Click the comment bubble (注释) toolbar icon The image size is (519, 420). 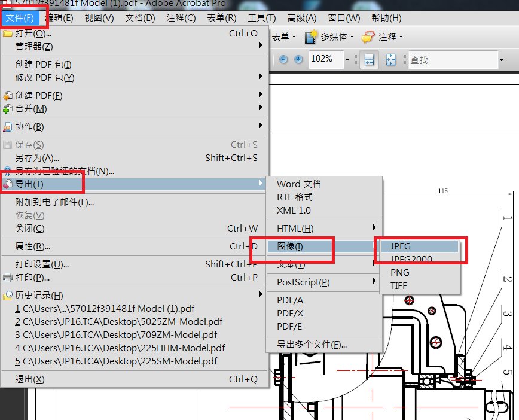pyautogui.click(x=368, y=36)
